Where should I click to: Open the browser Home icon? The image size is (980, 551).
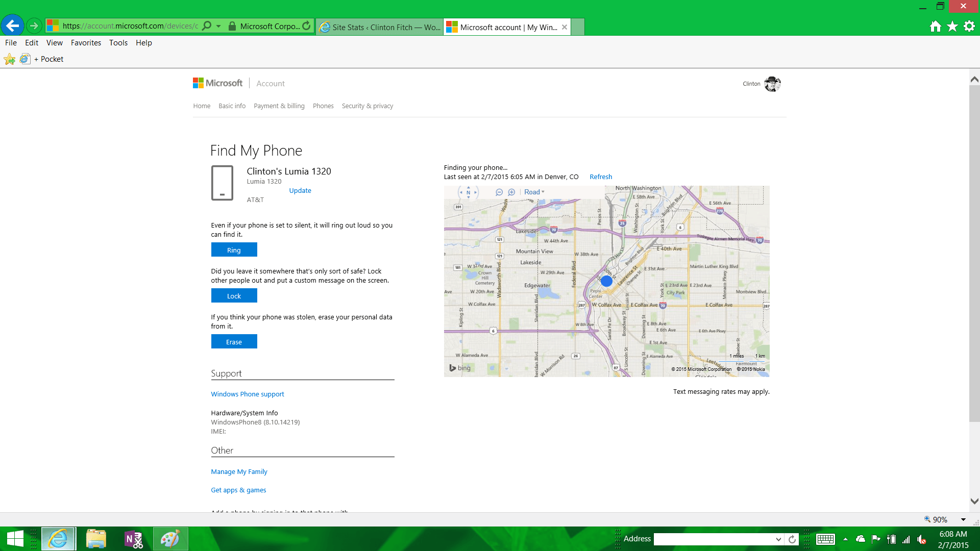[x=935, y=26]
